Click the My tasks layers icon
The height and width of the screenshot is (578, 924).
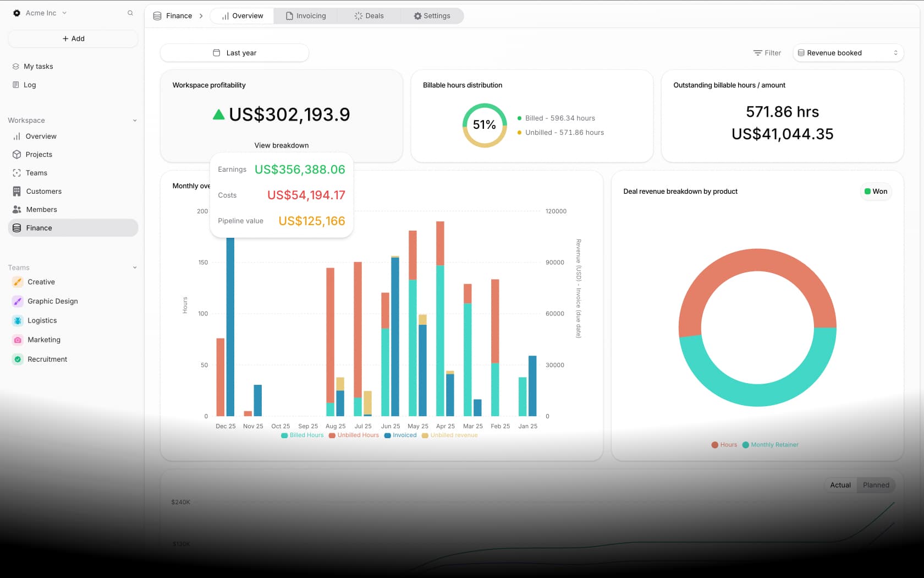pos(16,67)
